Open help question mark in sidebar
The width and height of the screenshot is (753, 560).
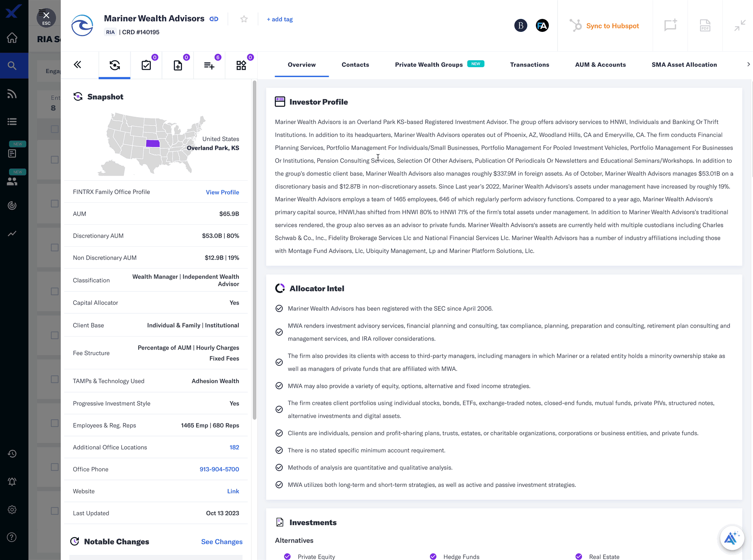pyautogui.click(x=12, y=537)
